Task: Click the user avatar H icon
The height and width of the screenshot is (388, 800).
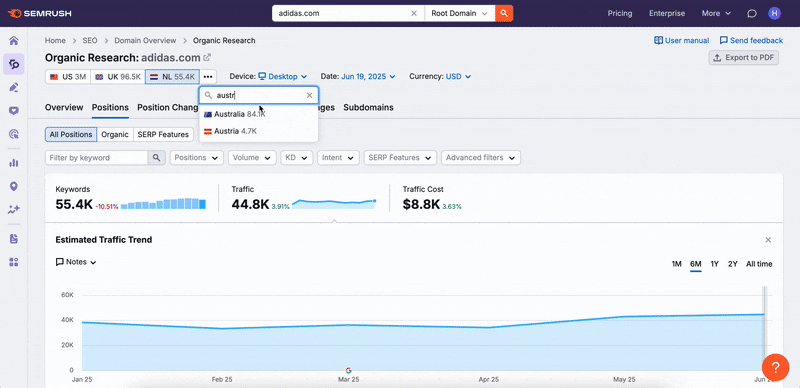Action: pyautogui.click(x=774, y=14)
